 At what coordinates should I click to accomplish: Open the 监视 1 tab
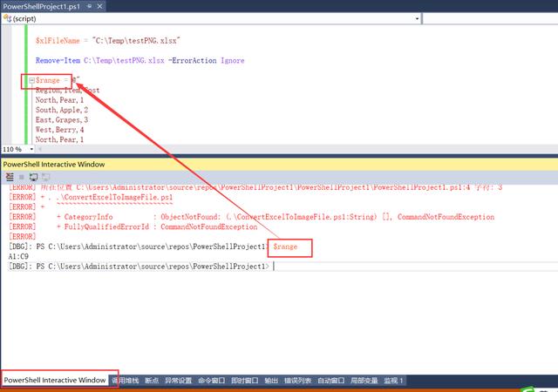[393, 381]
